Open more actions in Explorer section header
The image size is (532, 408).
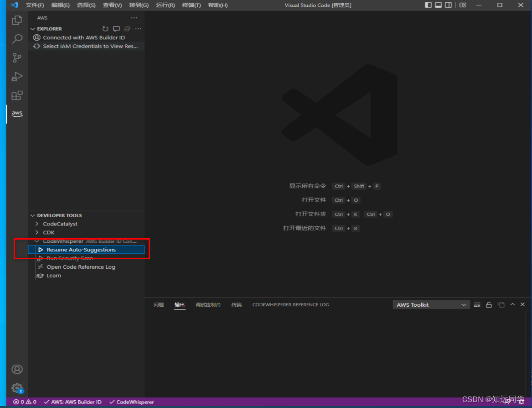coord(138,29)
